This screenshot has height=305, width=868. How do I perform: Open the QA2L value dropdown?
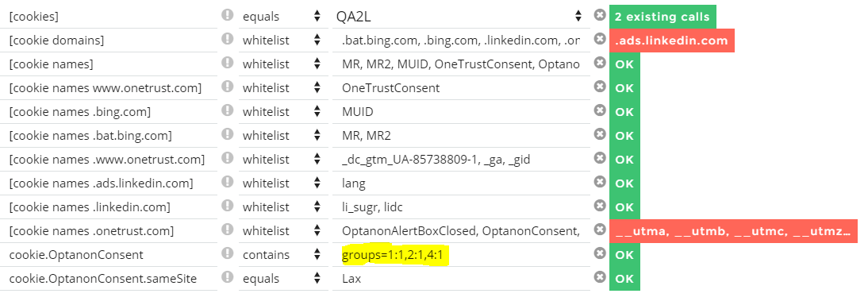tap(460, 17)
